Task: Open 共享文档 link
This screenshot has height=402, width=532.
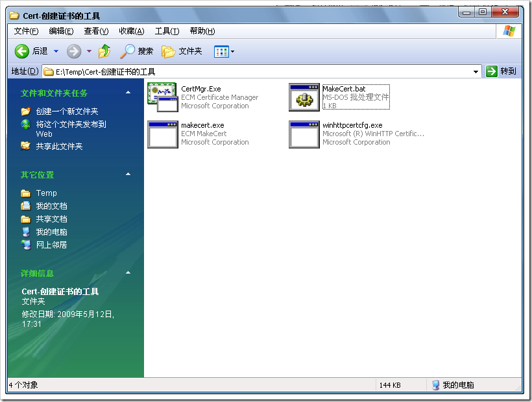Action: pyautogui.click(x=51, y=219)
